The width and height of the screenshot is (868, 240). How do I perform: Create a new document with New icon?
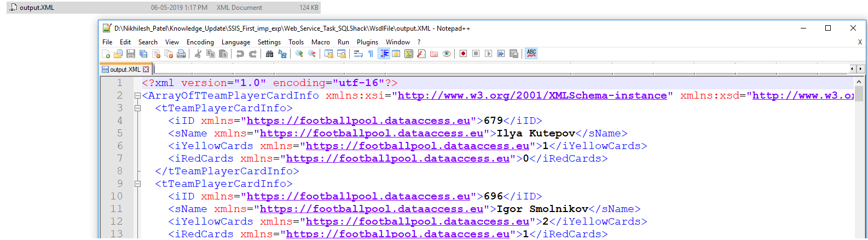[106, 54]
